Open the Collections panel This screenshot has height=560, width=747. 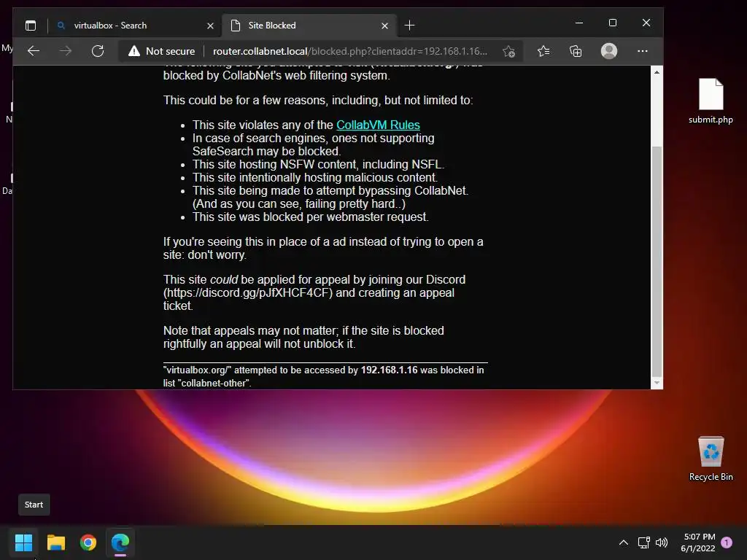tap(576, 51)
